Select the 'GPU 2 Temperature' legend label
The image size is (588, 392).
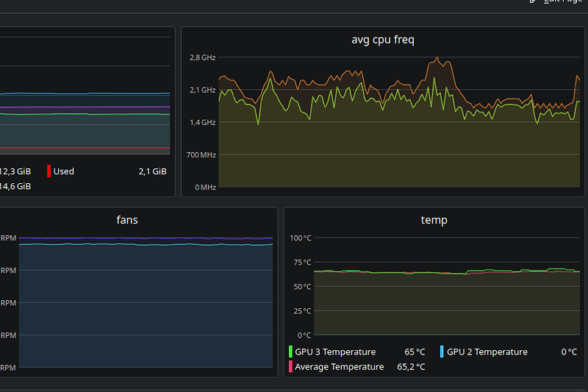coord(487,352)
